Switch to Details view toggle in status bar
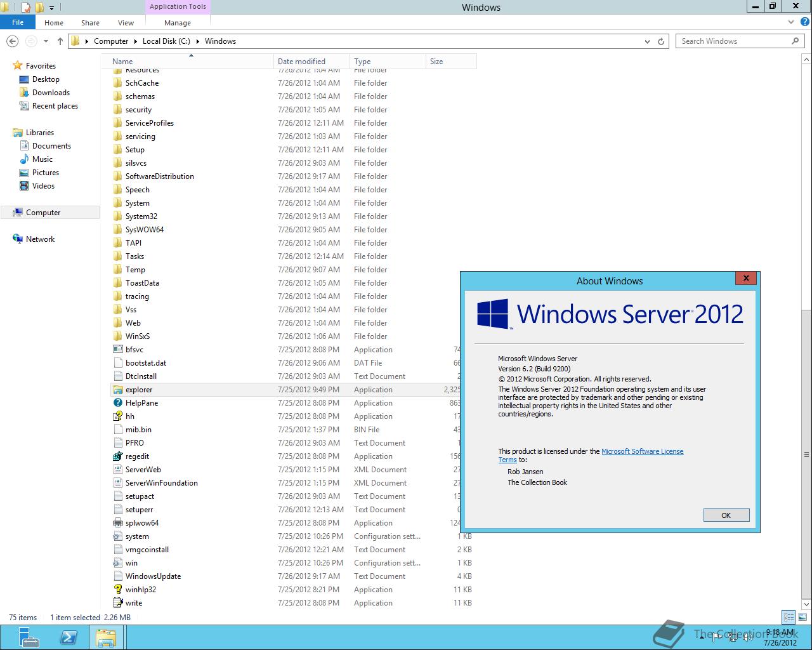Screen dimensions: 812x650 (x=789, y=617)
